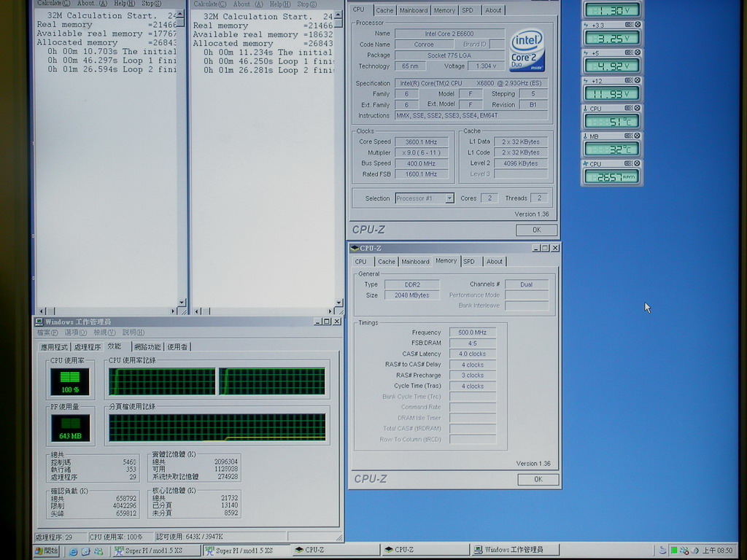Click the Intel Core 2 Duo logo
This screenshot has height=560, width=747.
click(527, 51)
